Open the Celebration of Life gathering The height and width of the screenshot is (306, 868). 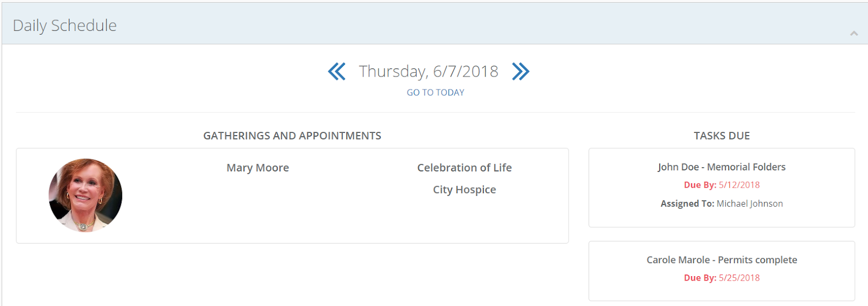pos(464,168)
